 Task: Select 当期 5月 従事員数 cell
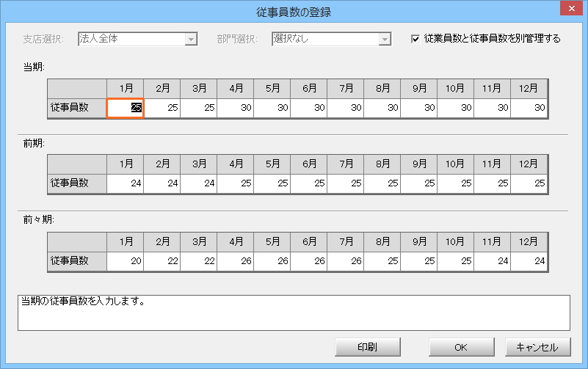pyautogui.click(x=272, y=108)
